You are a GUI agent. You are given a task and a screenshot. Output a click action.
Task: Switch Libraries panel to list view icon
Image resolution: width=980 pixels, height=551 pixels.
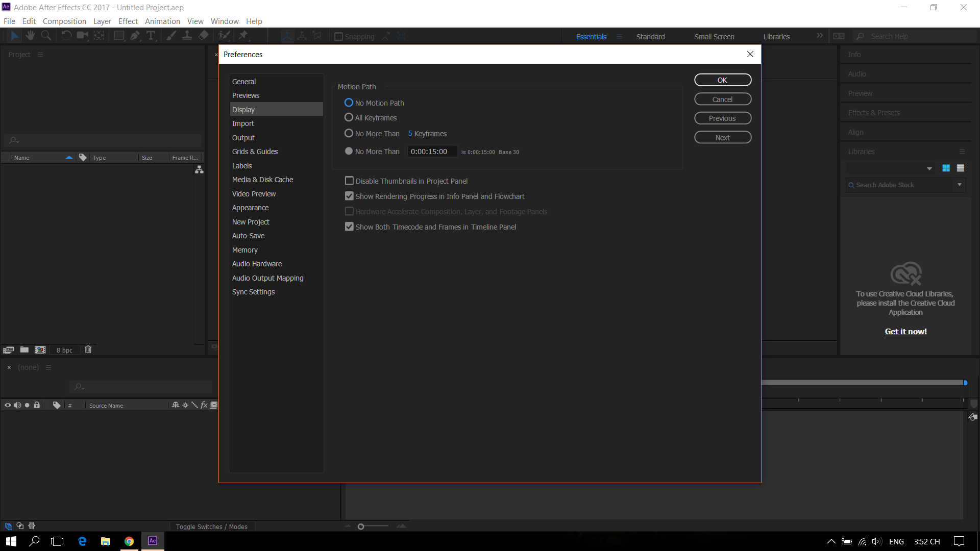pyautogui.click(x=960, y=168)
